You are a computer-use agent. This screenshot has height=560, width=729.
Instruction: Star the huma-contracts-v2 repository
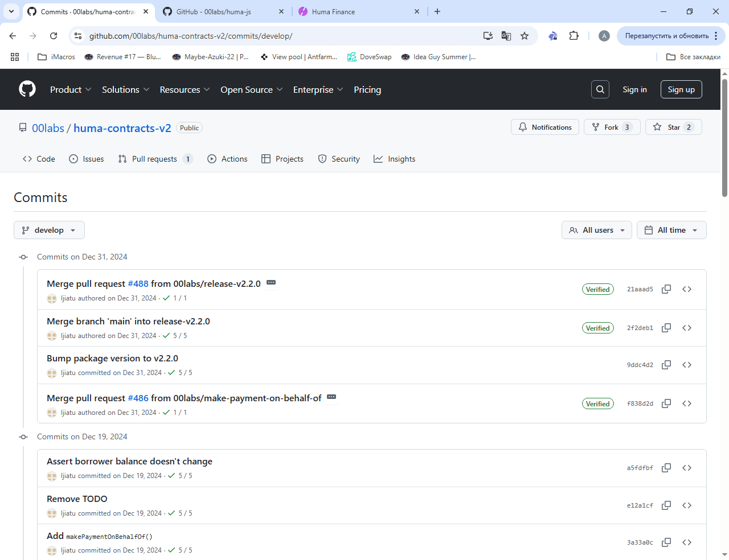click(674, 127)
